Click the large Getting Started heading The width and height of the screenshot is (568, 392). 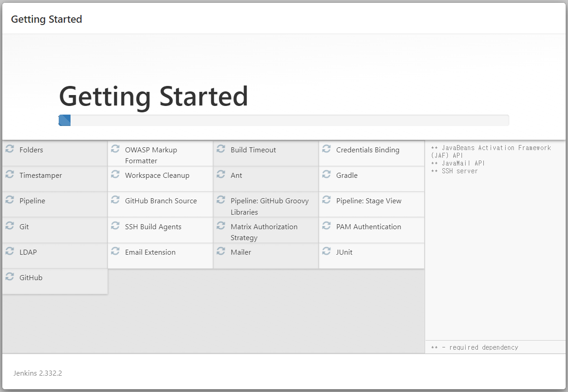(x=153, y=96)
